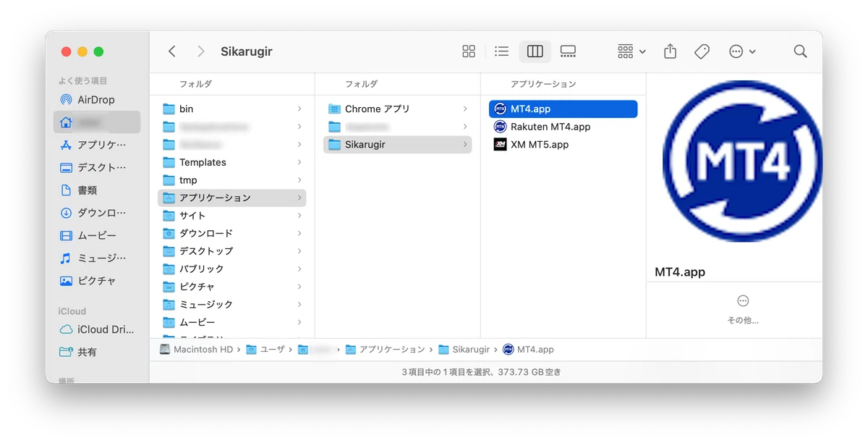The image size is (868, 443).
Task: Click the Tags toolbar icon
Action: coord(702,51)
